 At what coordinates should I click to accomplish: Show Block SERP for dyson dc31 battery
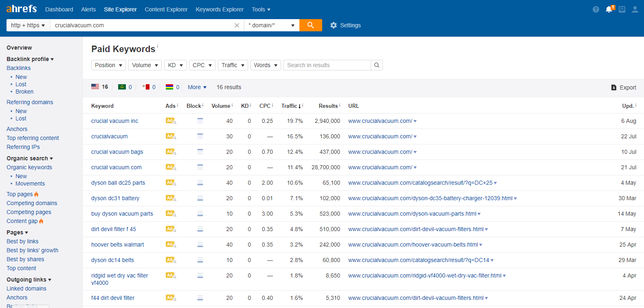(200, 198)
